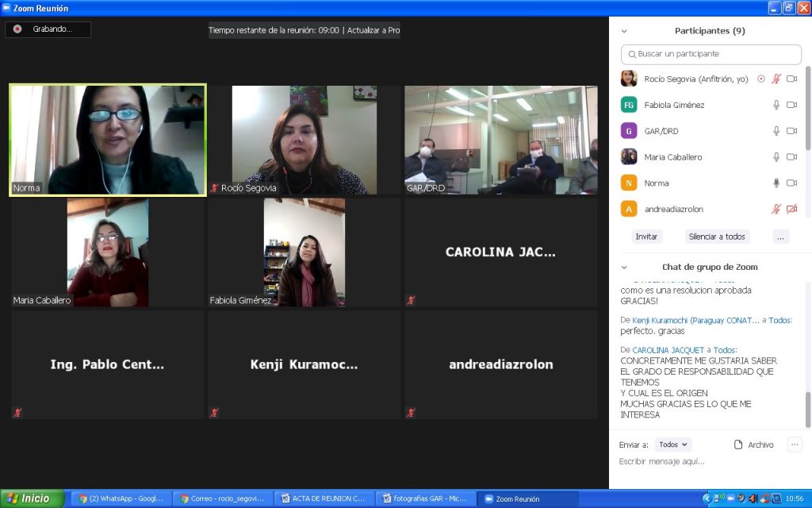This screenshot has height=508, width=812.
Task: Collapse the Participantes (9) panel section
Action: coord(626,30)
